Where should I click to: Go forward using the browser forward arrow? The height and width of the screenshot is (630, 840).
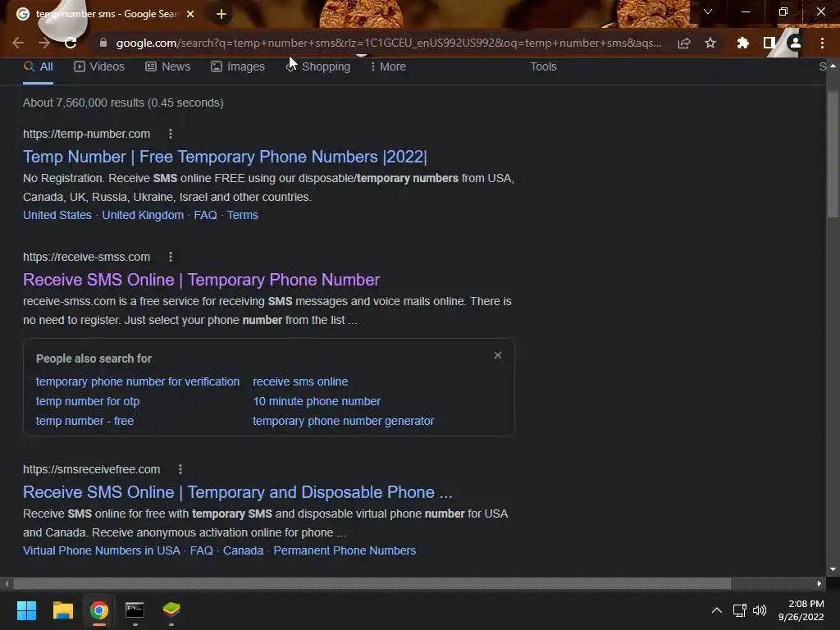tap(44, 43)
